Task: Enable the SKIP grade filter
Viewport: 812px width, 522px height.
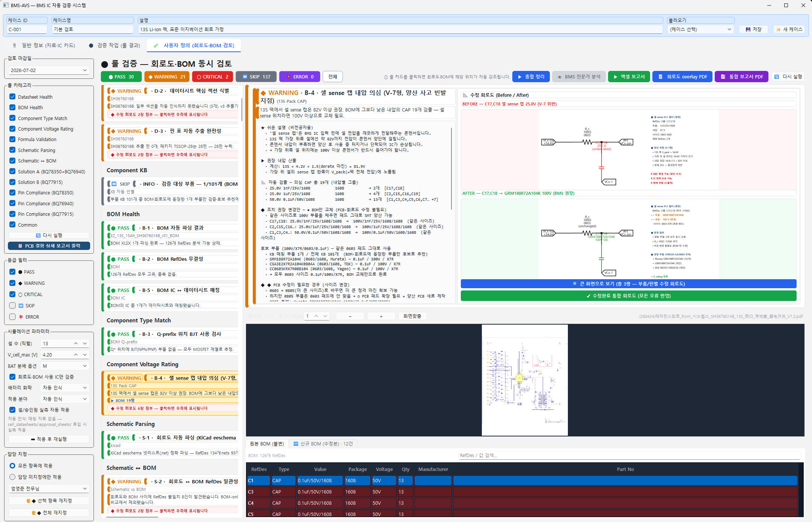Action: pos(12,305)
